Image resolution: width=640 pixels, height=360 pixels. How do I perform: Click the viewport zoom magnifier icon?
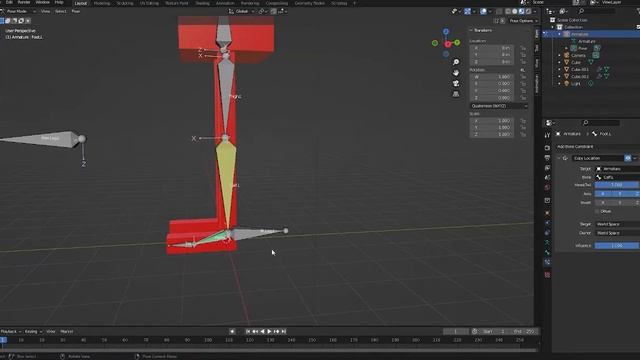(x=456, y=62)
